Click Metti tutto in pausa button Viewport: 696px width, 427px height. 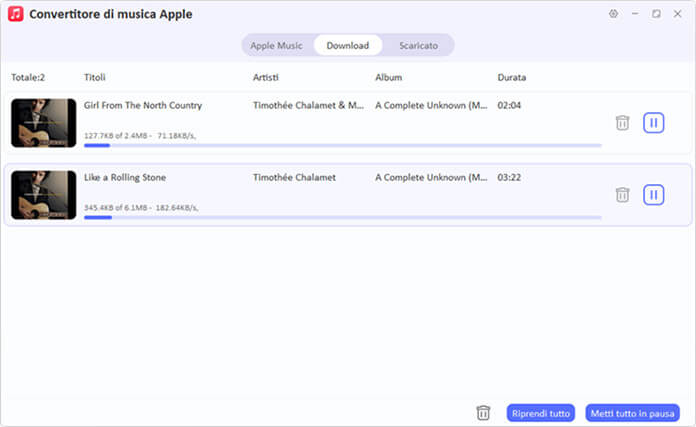click(x=632, y=413)
